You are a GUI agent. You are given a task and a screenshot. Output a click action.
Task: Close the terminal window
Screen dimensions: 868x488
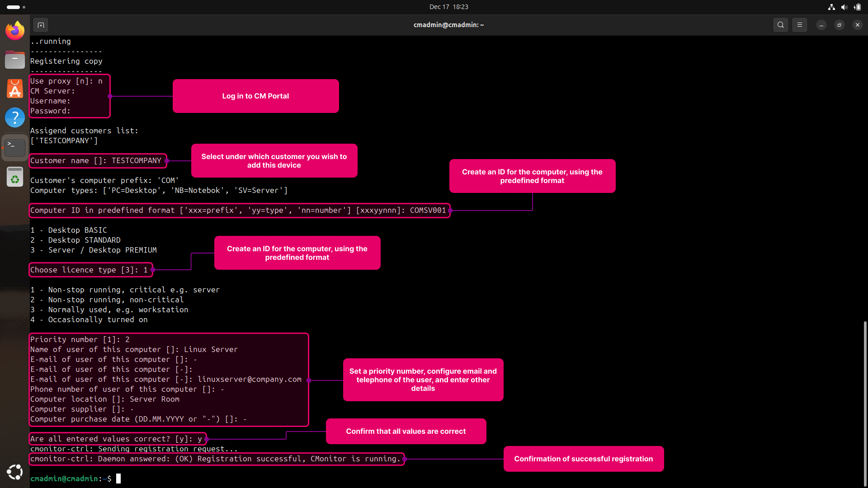[858, 25]
